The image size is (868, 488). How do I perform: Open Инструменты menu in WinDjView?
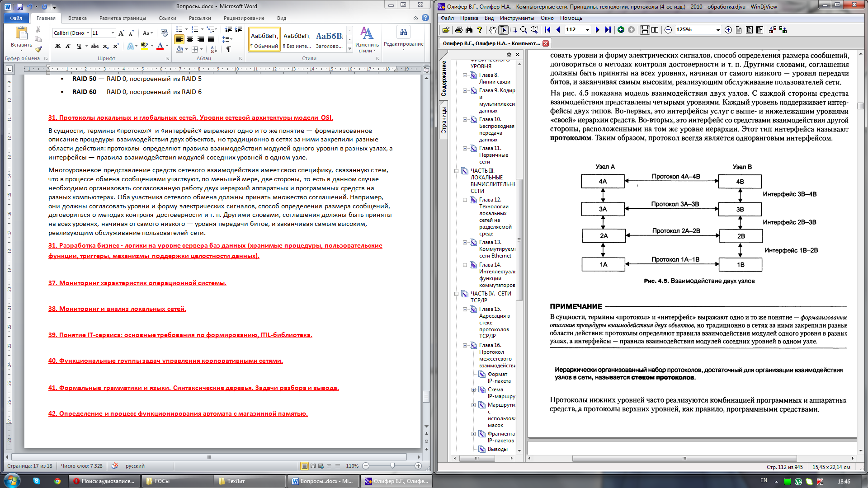[x=517, y=18]
